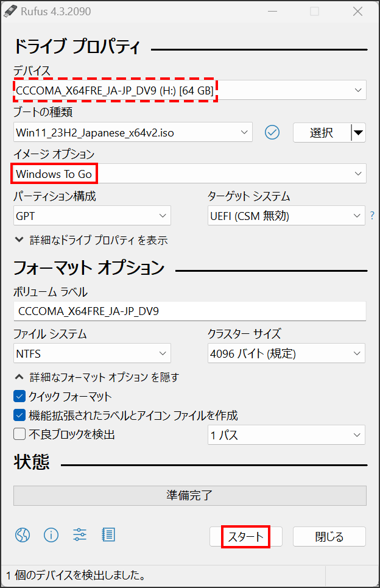This screenshot has width=380, height=588.
Task: Click status text 1 個のデバイスを検出しました。
Action: pyautogui.click(x=76, y=575)
